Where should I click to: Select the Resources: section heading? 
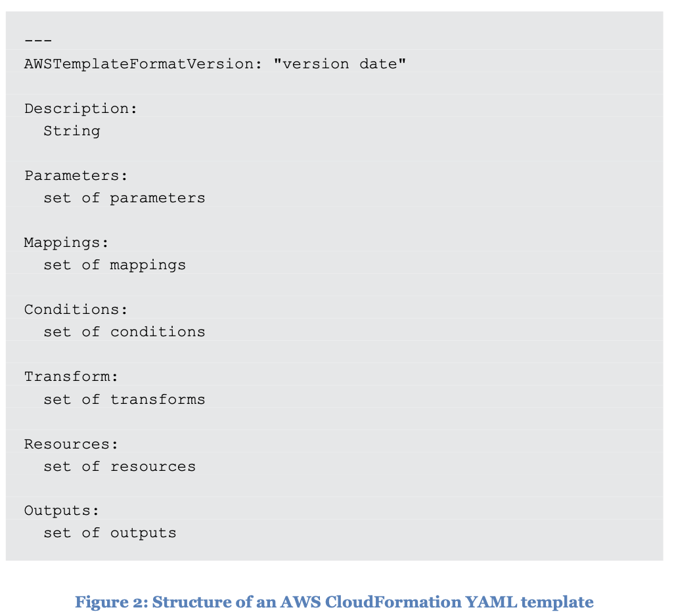[x=72, y=444]
